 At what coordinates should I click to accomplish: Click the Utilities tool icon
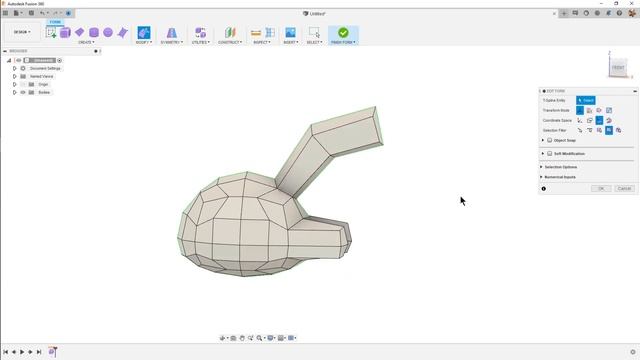[200, 32]
